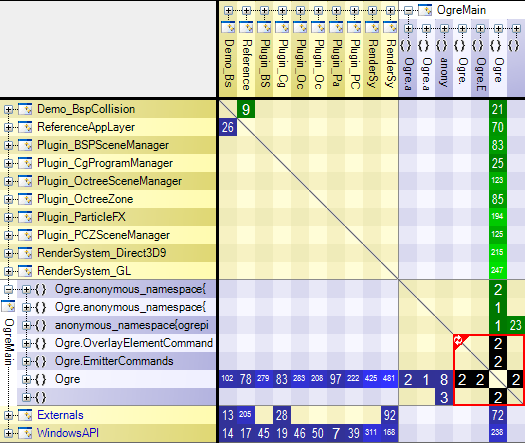Click the Plugin_BSPSceneManager assembly icon
525x443 pixels.
tap(25, 145)
